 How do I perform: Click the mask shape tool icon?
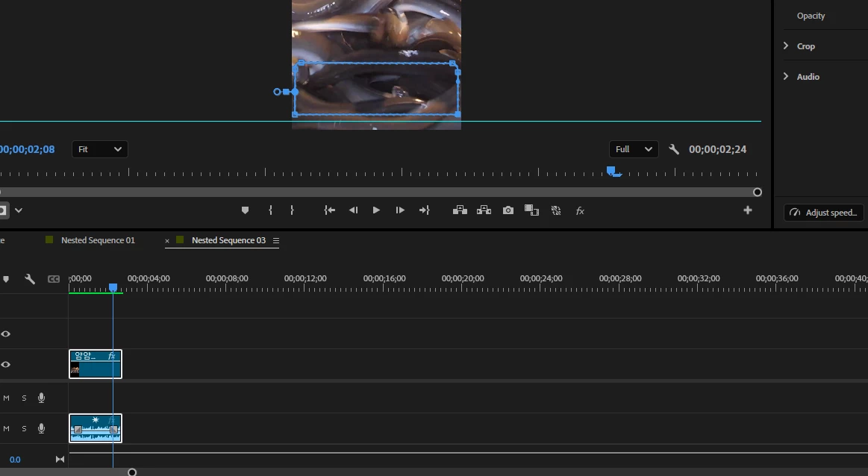click(x=3, y=210)
